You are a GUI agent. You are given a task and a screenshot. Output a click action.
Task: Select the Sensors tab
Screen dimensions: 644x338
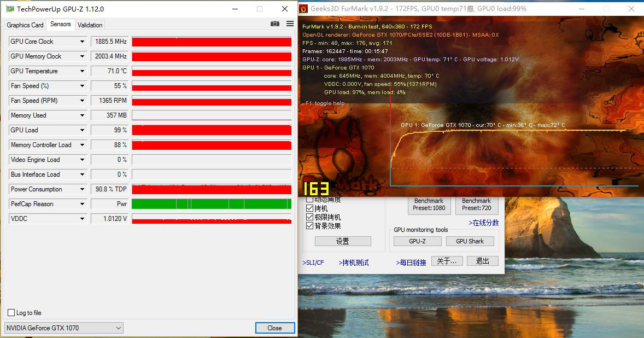60,24
